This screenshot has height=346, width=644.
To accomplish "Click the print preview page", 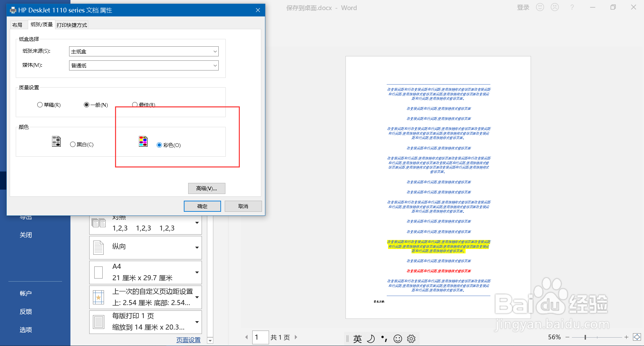I will [x=438, y=187].
